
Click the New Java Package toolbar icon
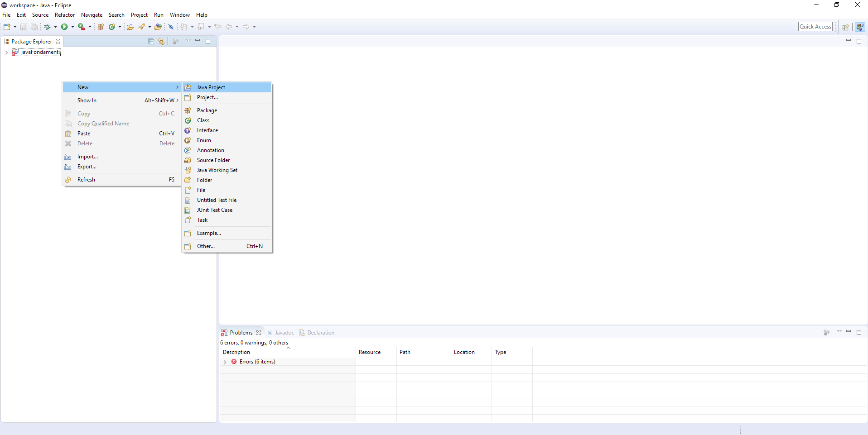click(101, 27)
